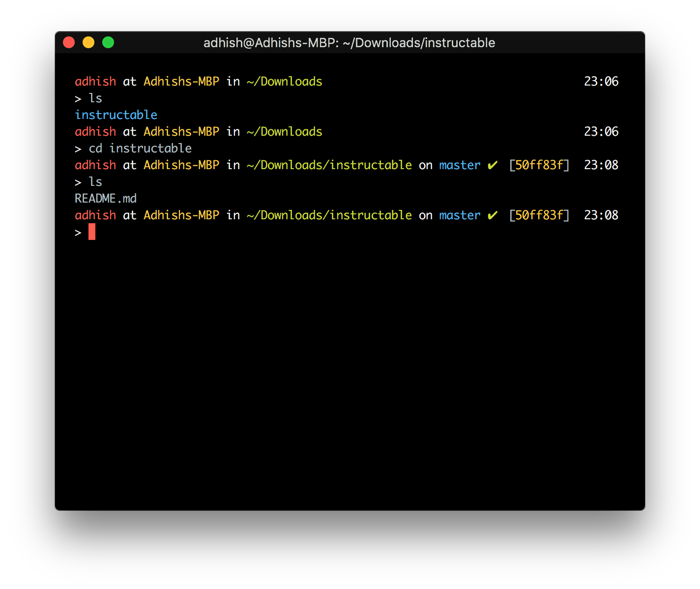The height and width of the screenshot is (589, 700).
Task: Click the ~/Downloads/instructable path in yellow
Action: [x=329, y=165]
